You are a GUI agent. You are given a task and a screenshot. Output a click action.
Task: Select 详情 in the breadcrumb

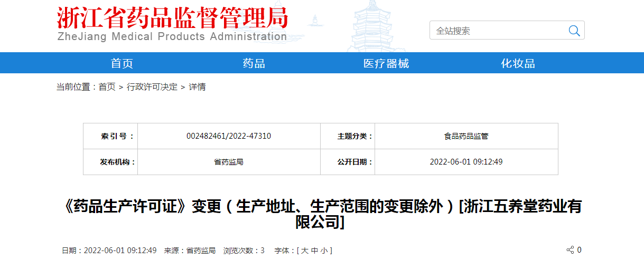point(198,87)
